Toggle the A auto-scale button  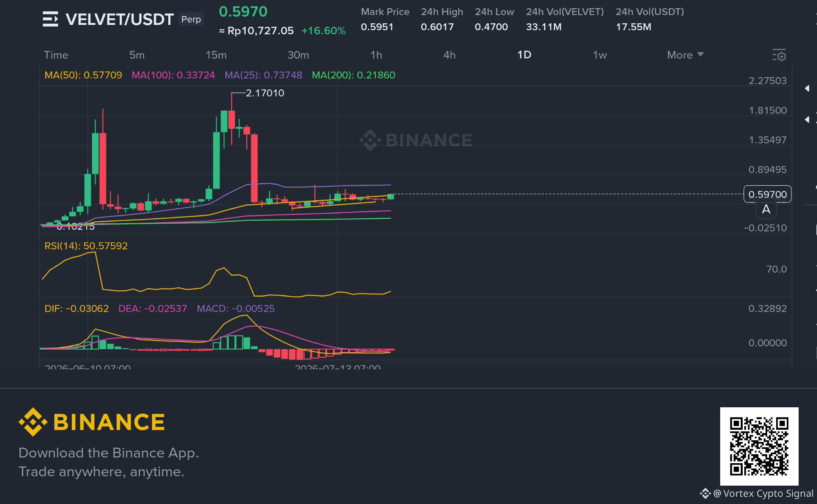(766, 209)
